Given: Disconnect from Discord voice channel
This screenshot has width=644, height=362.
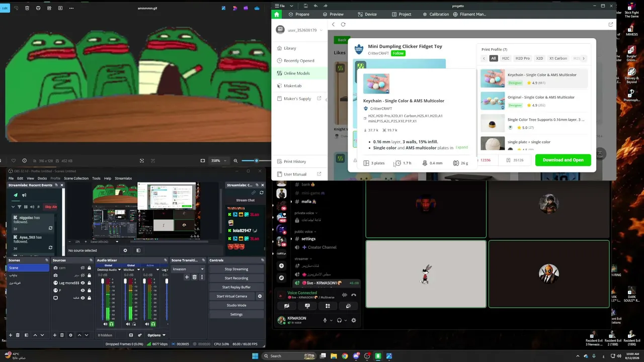Looking at the screenshot, I should 354,295.
